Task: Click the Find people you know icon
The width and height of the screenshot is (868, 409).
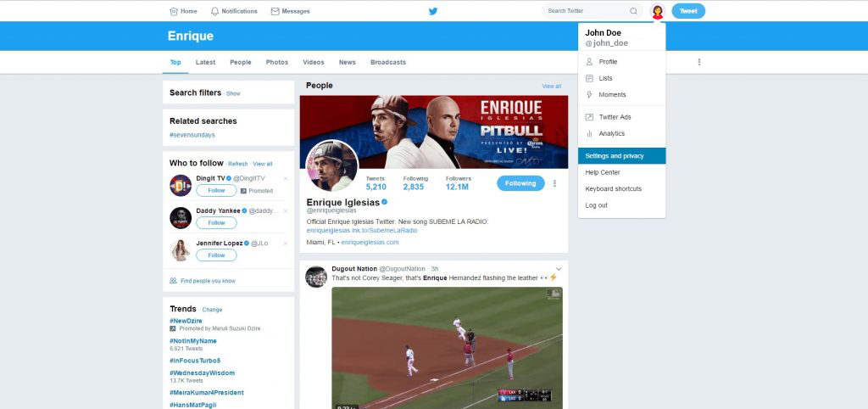Action: pyautogui.click(x=173, y=281)
